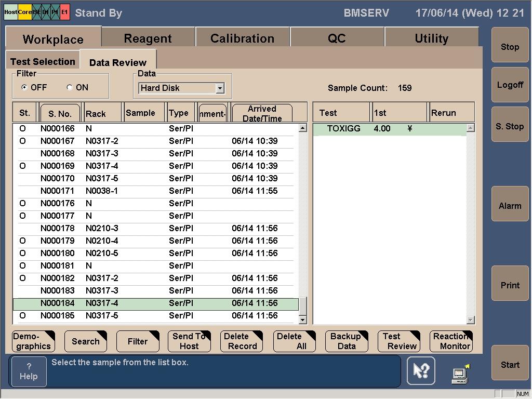Select the TOXIGG test result row
Image resolution: width=532 pixels, height=399 pixels.
[390, 129]
